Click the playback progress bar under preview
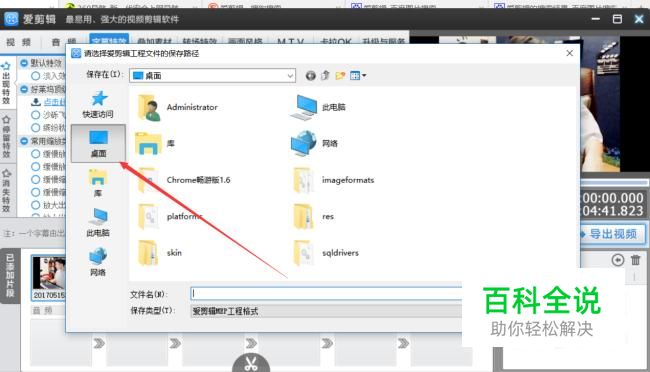This screenshot has height=372, width=650. (x=614, y=183)
